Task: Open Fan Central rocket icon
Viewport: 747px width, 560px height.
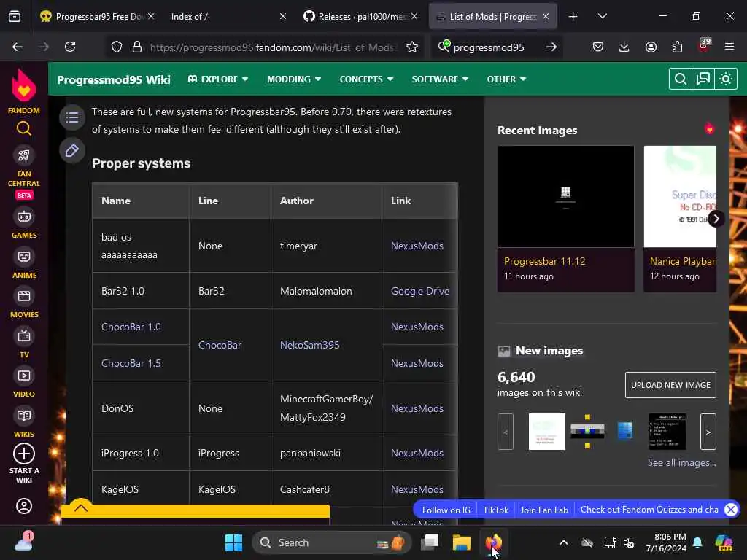Action: tap(24, 155)
